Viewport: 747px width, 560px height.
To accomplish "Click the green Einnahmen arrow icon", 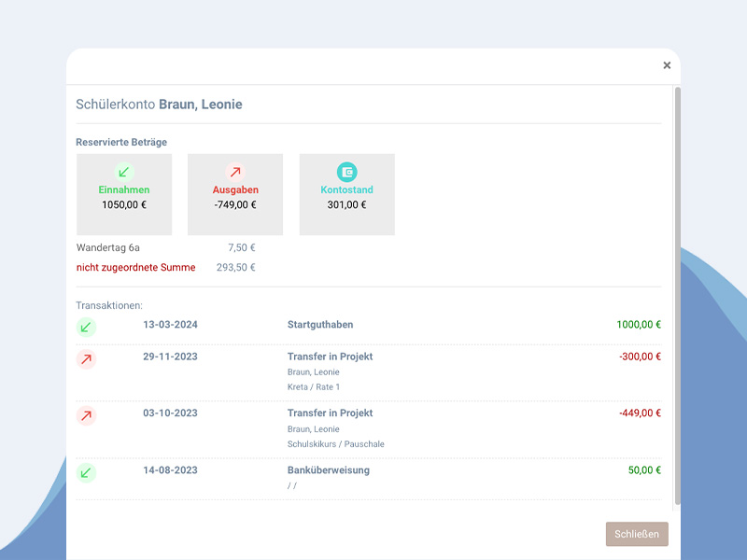I will point(124,172).
